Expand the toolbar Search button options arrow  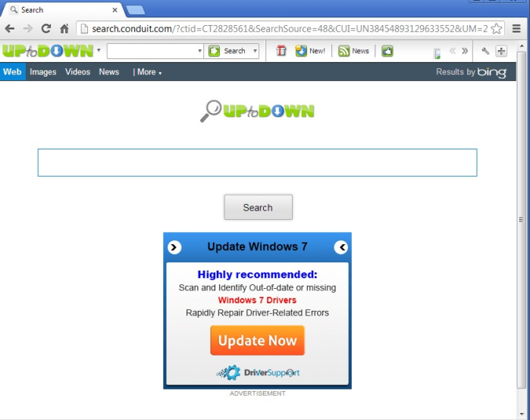[x=256, y=51]
